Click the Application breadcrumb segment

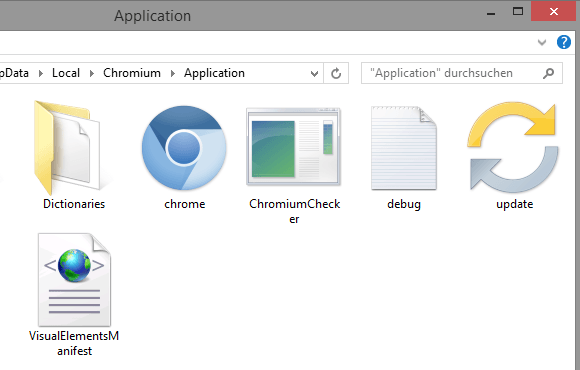tap(214, 73)
